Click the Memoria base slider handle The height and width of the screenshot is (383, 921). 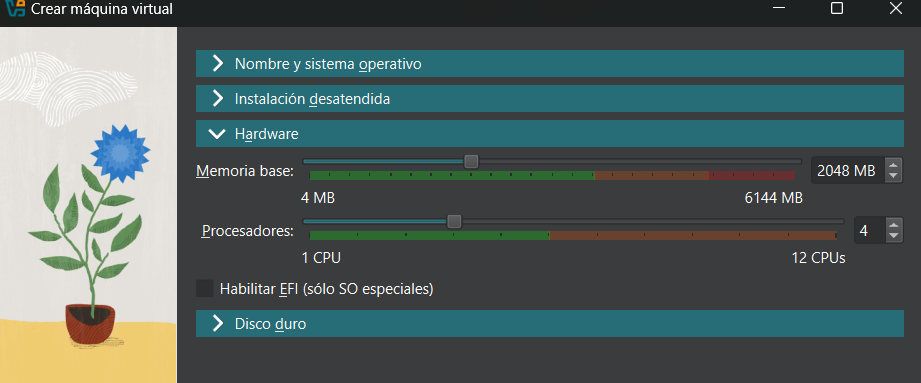click(471, 161)
